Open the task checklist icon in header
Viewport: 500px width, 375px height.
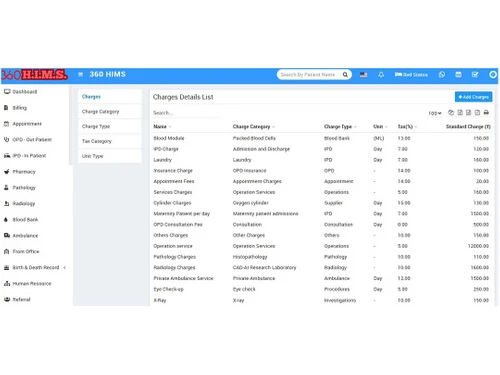[x=475, y=74]
